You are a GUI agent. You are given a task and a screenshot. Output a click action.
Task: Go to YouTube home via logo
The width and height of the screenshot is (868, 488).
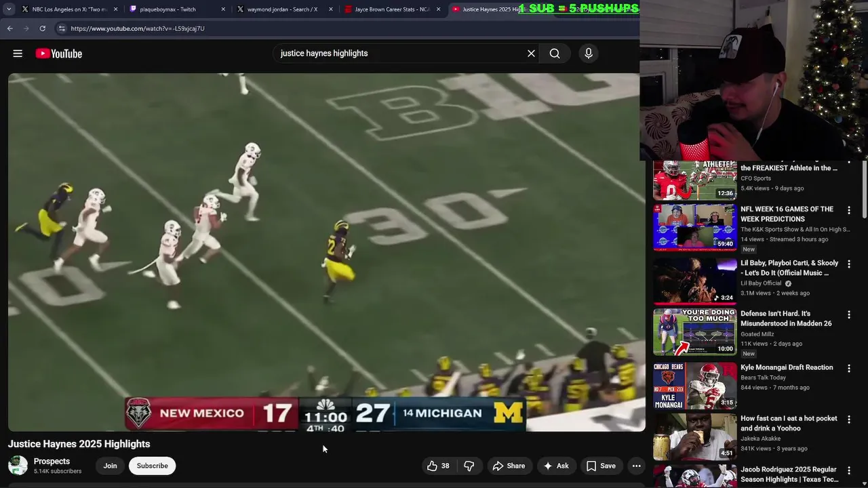point(59,54)
